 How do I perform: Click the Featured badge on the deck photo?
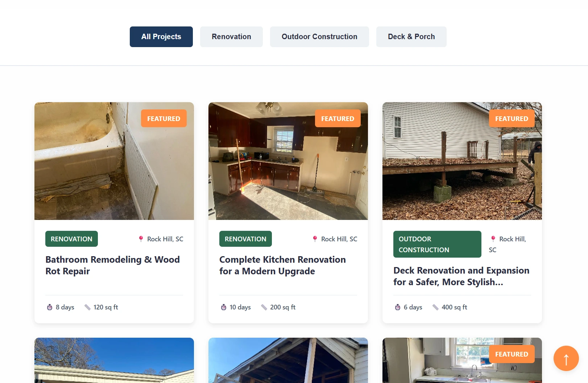click(512, 118)
